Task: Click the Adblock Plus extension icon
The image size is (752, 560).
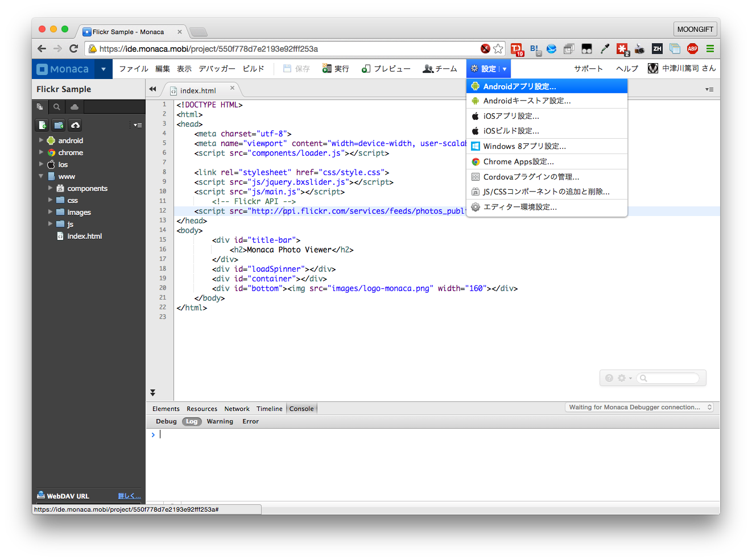Action: click(692, 49)
